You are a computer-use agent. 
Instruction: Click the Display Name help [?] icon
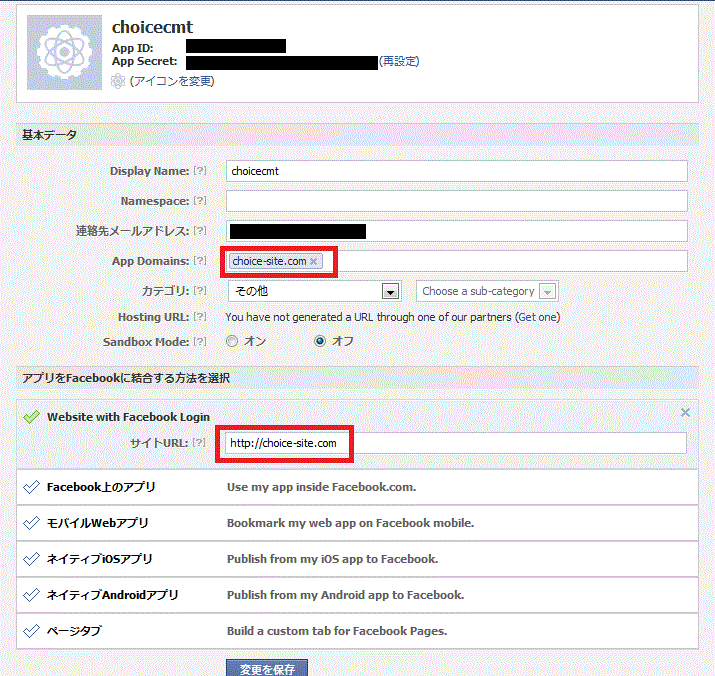pyautogui.click(x=200, y=171)
